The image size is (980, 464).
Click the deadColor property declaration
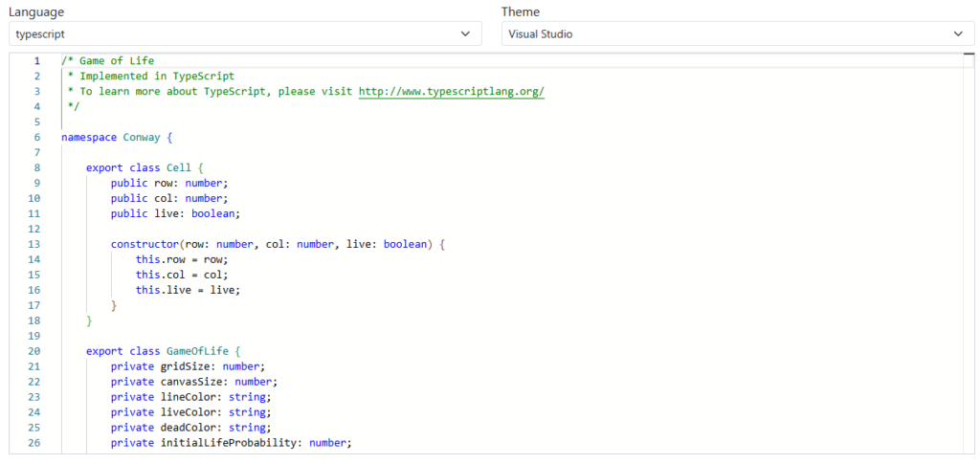190,428
